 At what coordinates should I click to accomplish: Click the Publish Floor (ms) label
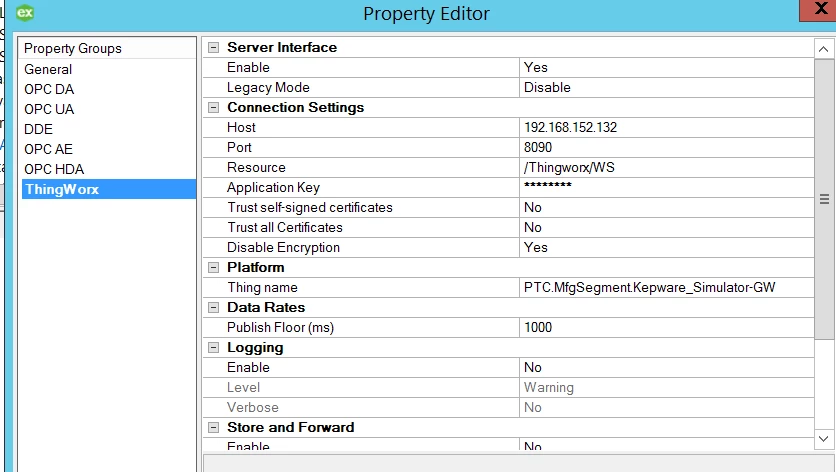[280, 327]
